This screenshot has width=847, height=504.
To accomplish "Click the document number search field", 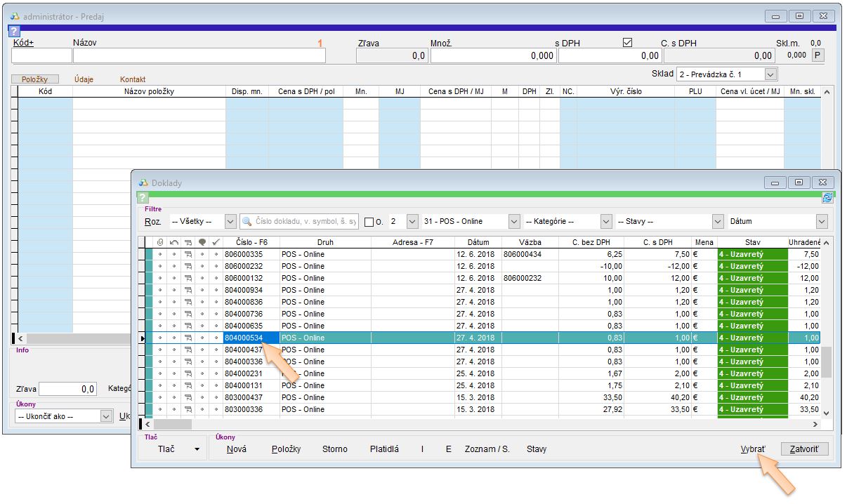I will 306,221.
